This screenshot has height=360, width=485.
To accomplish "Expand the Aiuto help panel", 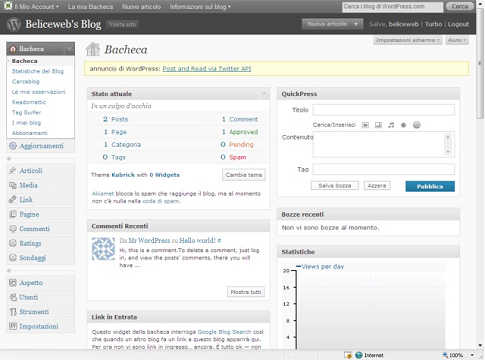I will 457,40.
